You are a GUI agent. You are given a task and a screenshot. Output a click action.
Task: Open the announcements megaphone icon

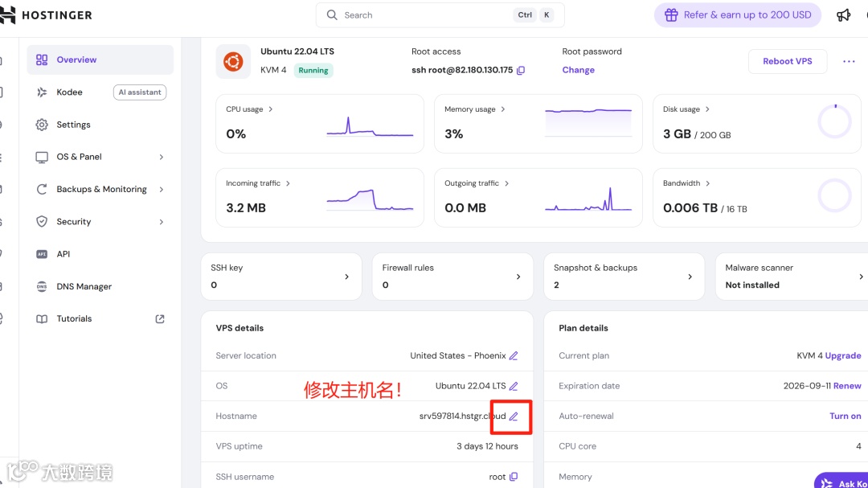click(x=843, y=15)
